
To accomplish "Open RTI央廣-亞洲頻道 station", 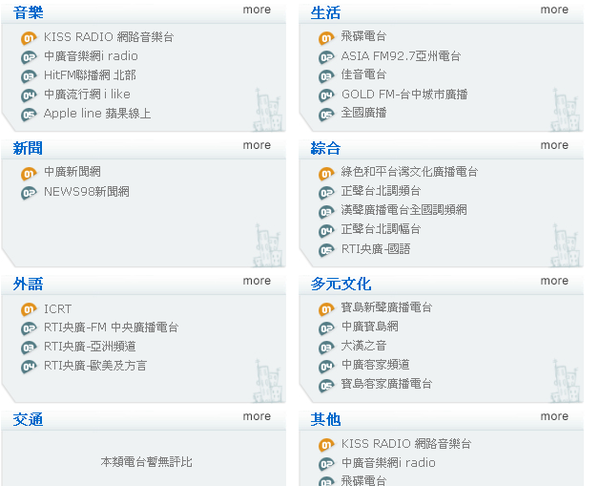I will point(90,346).
